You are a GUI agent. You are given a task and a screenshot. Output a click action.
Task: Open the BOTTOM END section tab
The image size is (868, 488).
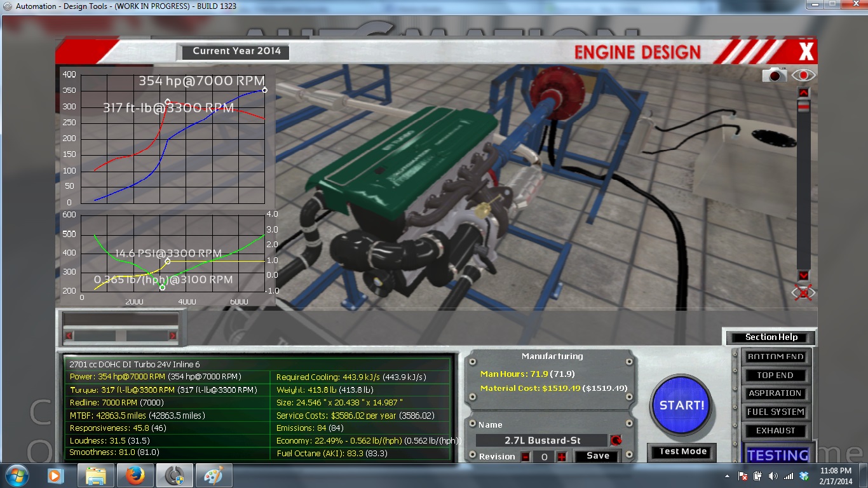point(775,356)
